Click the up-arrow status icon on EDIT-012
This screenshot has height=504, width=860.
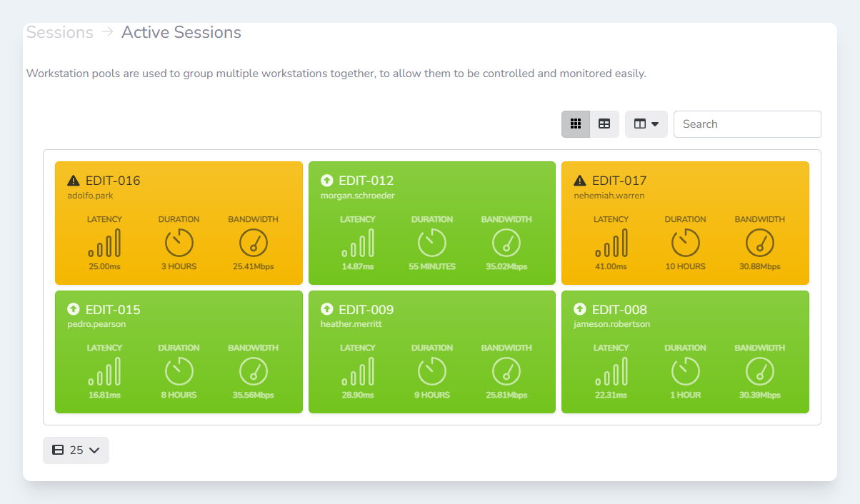pos(327,181)
